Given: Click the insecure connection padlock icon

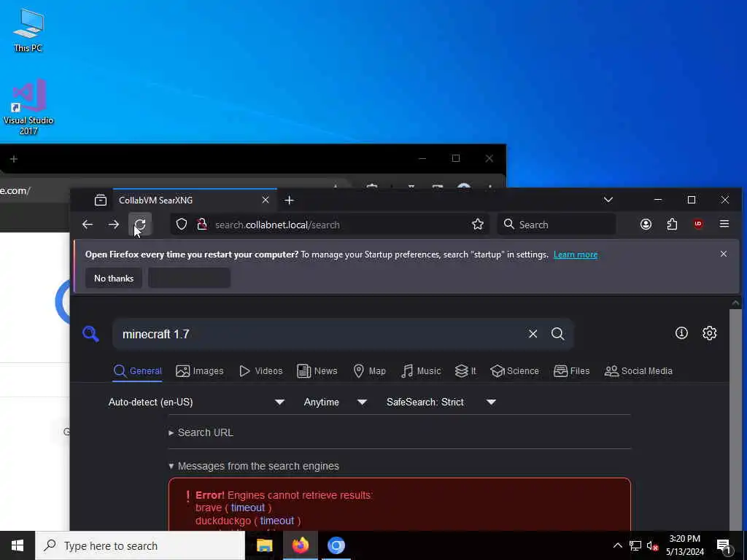Looking at the screenshot, I should [x=202, y=225].
